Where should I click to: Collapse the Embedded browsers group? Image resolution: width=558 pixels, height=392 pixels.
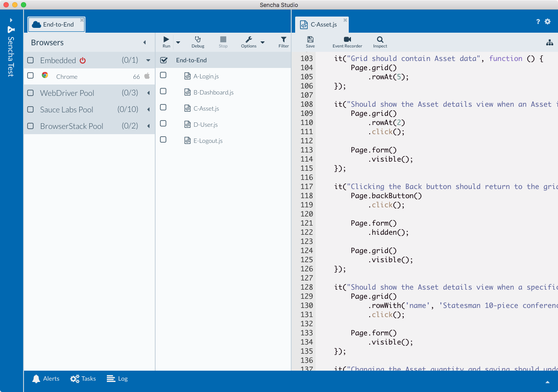tap(148, 61)
